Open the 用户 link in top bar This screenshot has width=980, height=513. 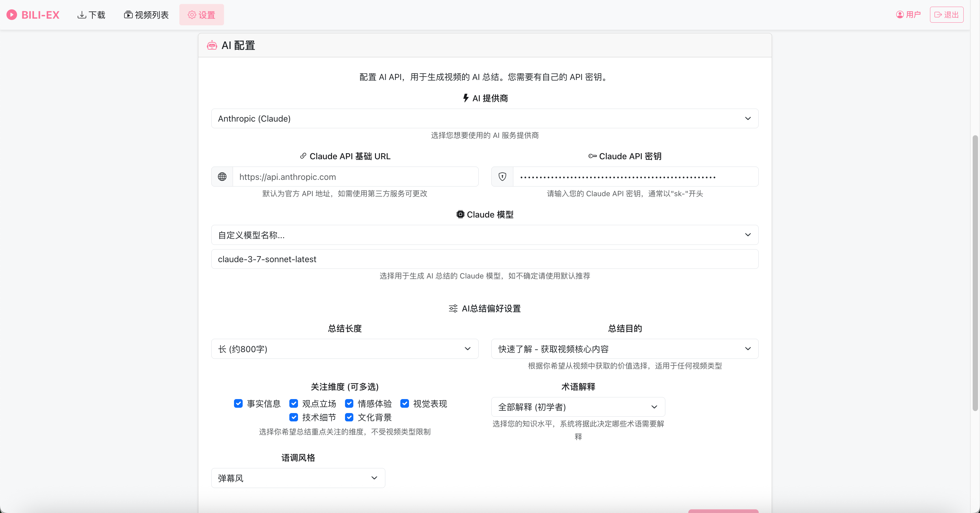coord(908,15)
